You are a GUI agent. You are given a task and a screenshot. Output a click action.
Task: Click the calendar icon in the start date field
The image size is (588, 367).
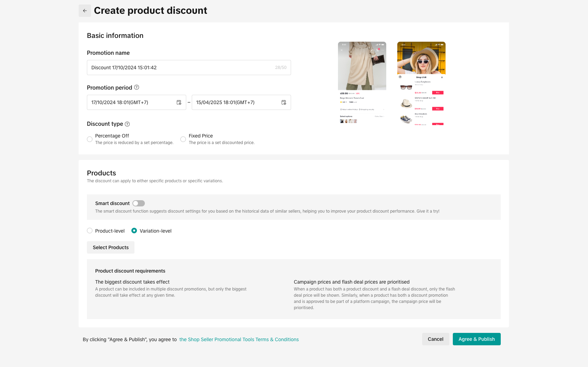[x=179, y=102]
